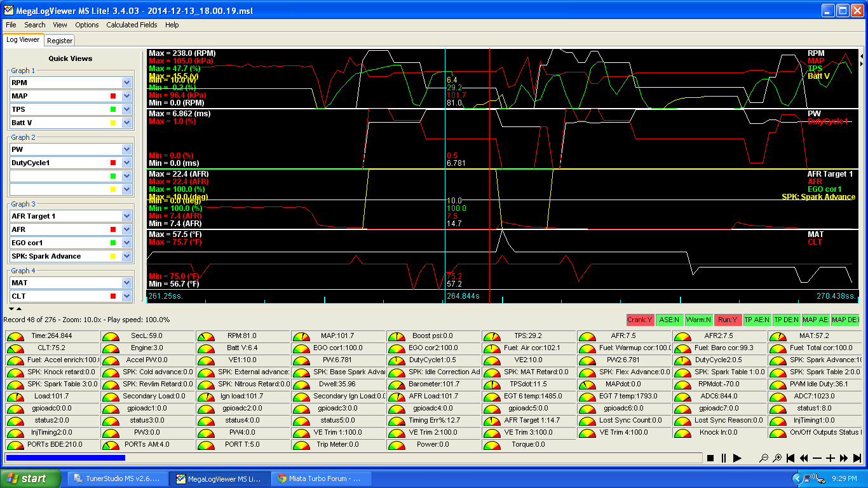
Task: Open the DutyCycle1 dropdown in Graph 2
Action: coord(126,162)
